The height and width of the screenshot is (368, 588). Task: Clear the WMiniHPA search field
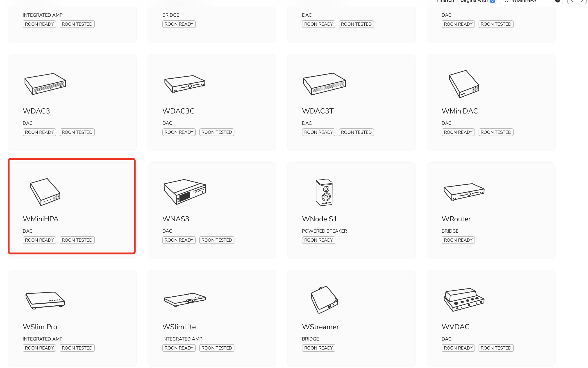click(557, 1)
